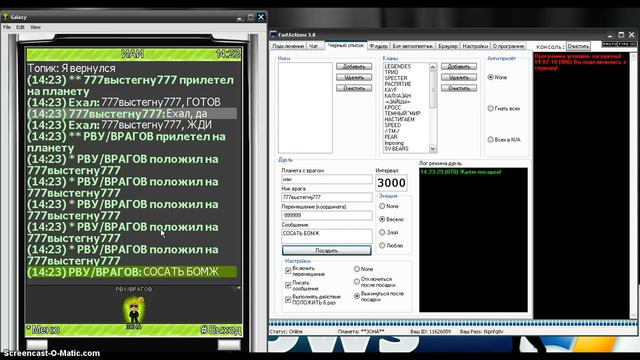Toggle Писать сообщение checkbox

[288, 285]
